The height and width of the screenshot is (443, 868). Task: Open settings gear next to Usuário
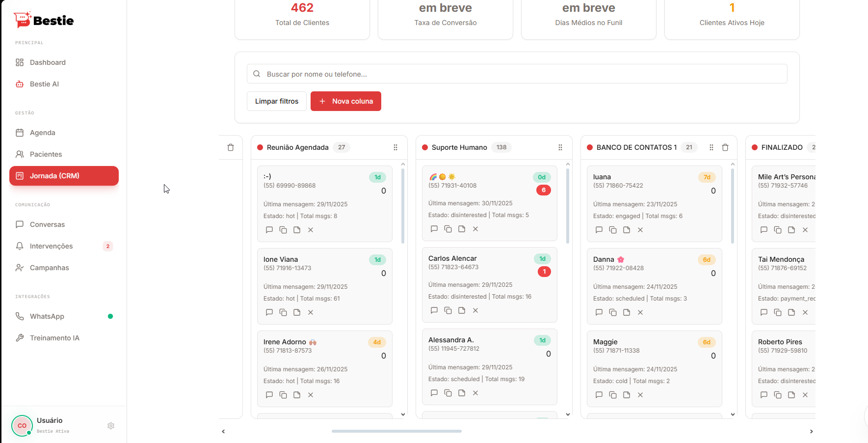[x=111, y=426]
